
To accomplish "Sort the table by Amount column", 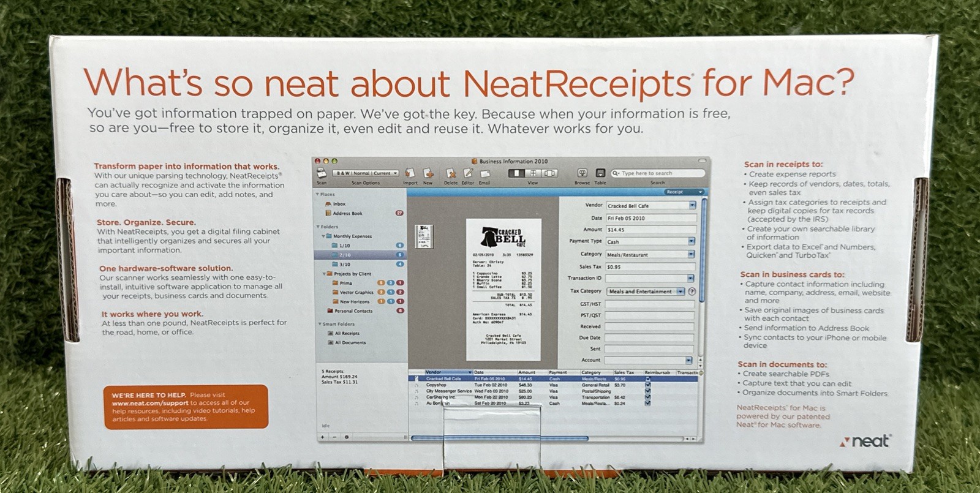I will (x=532, y=372).
